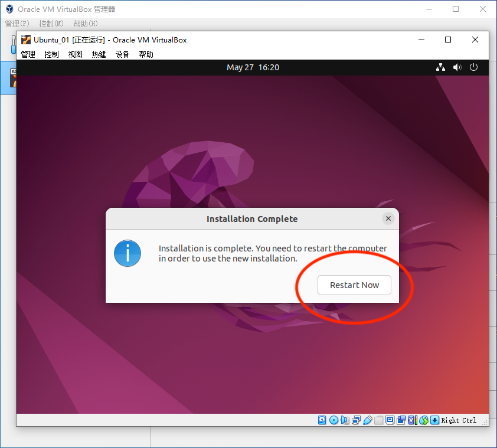Click the mouse integration status icon
497x448 pixels.
tap(424, 420)
